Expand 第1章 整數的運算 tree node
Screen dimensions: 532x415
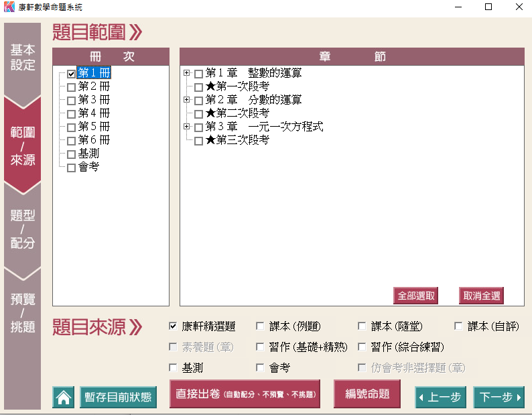click(187, 73)
